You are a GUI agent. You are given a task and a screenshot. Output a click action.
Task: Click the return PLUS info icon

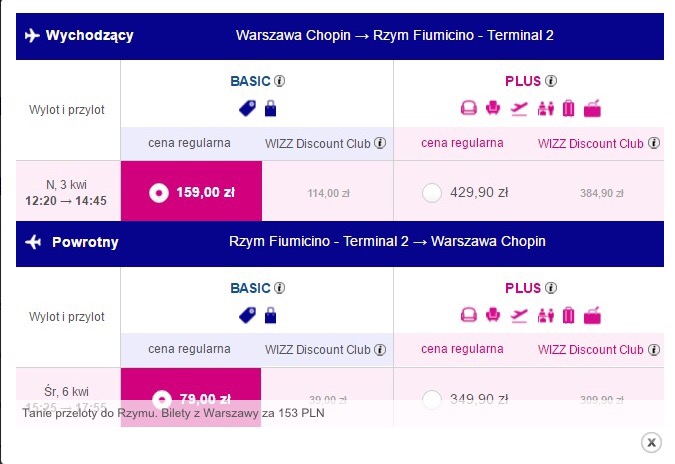551,288
